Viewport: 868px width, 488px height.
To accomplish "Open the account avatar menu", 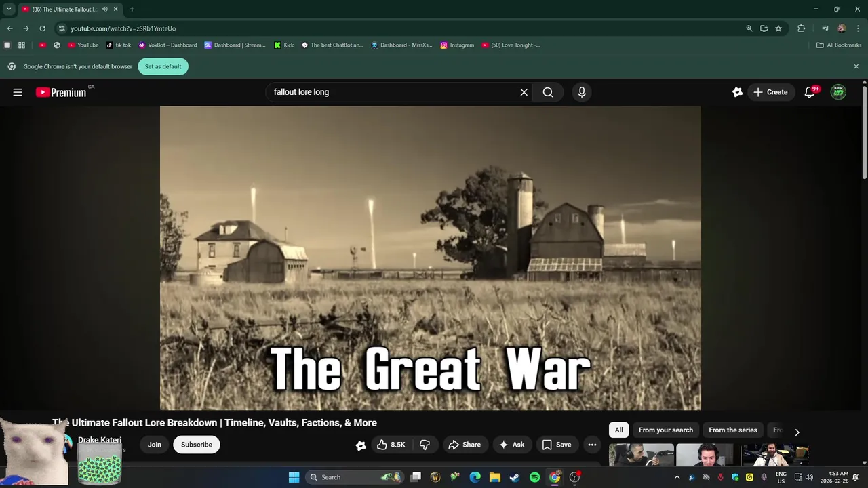I will [x=839, y=92].
